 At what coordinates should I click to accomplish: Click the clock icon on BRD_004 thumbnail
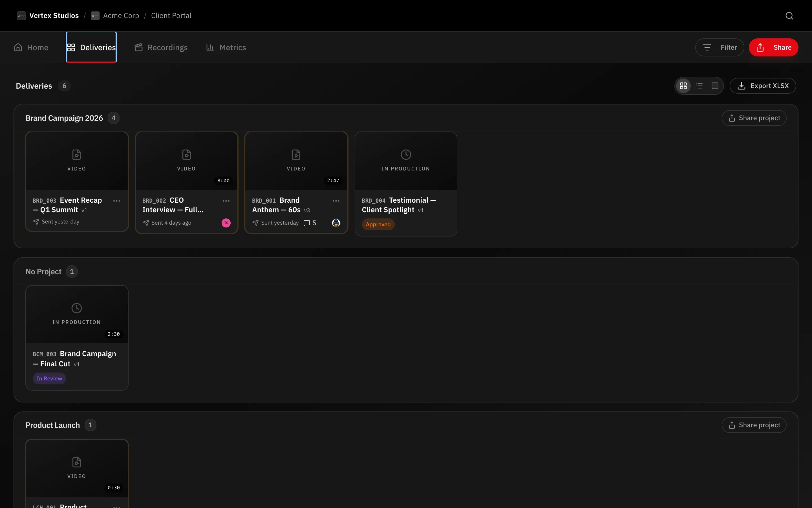406,155
